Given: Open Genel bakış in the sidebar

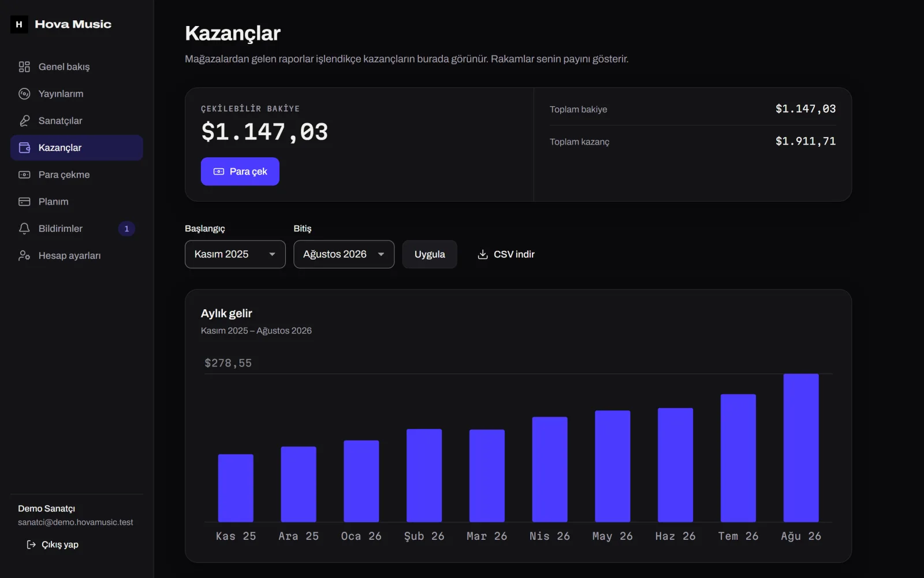Looking at the screenshot, I should (77, 66).
